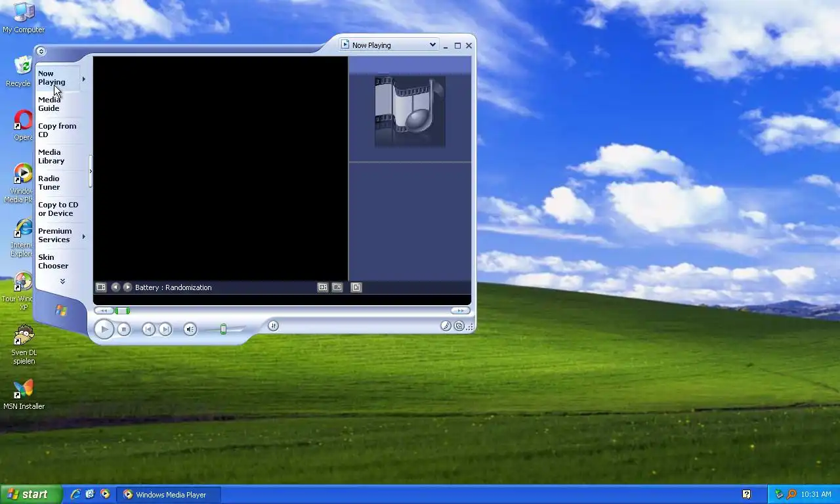The width and height of the screenshot is (840, 504).
Task: Click the fast forward button on seek bar
Action: click(x=460, y=310)
